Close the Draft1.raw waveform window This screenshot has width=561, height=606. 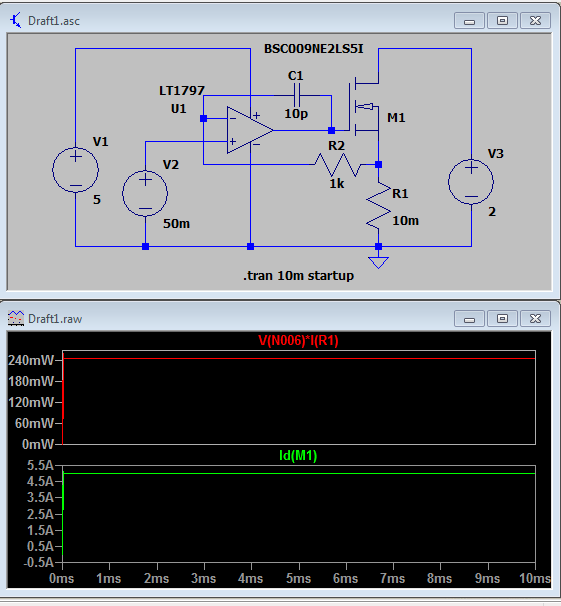pos(536,319)
